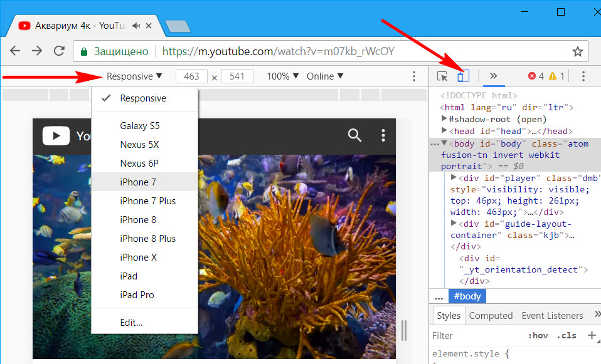Switch to the Computed tab
The image size is (601, 364).
point(491,316)
